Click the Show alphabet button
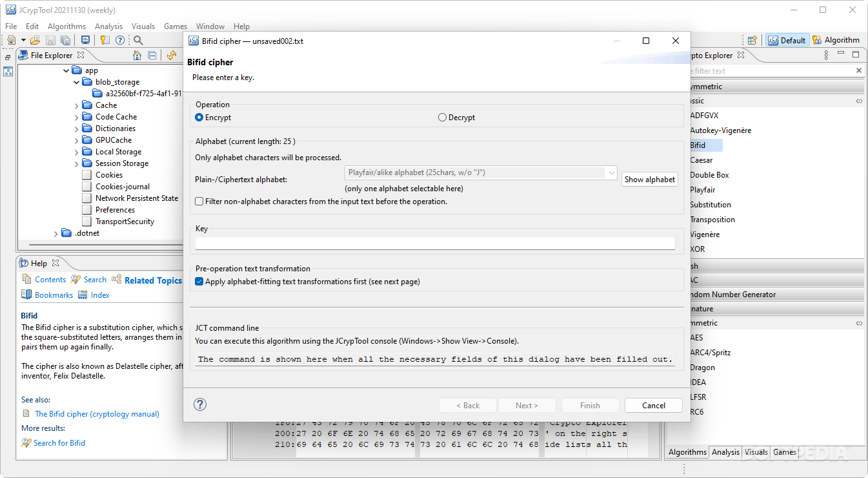The image size is (868, 478). coord(650,180)
